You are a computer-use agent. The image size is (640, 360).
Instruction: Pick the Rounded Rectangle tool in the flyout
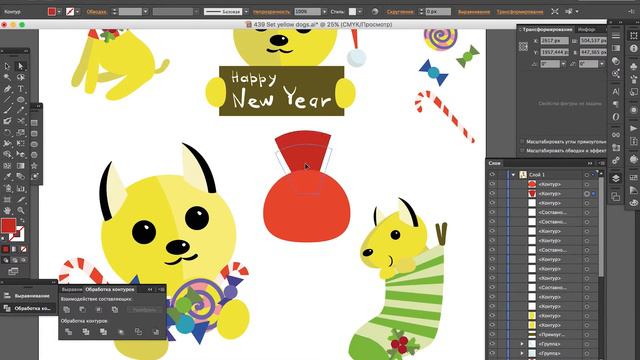coord(34,133)
